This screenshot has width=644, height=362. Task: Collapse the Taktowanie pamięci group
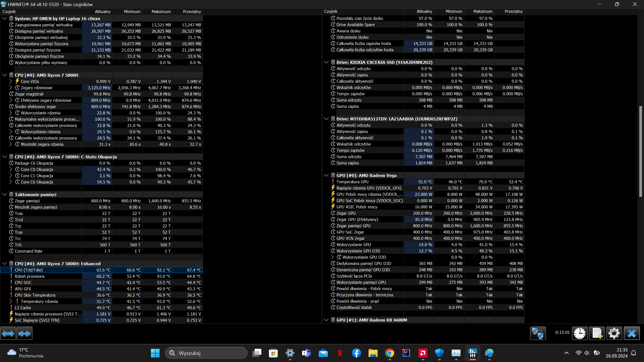5,194
